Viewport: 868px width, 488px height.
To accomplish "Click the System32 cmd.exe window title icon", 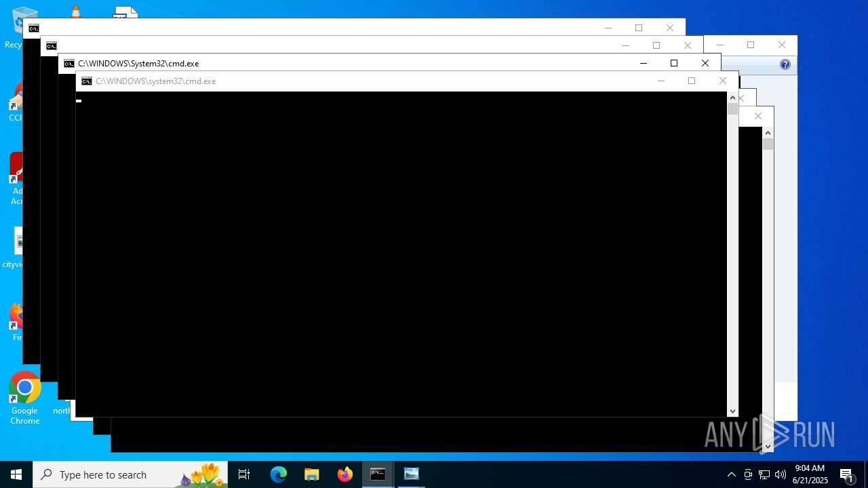I will pyautogui.click(x=69, y=64).
